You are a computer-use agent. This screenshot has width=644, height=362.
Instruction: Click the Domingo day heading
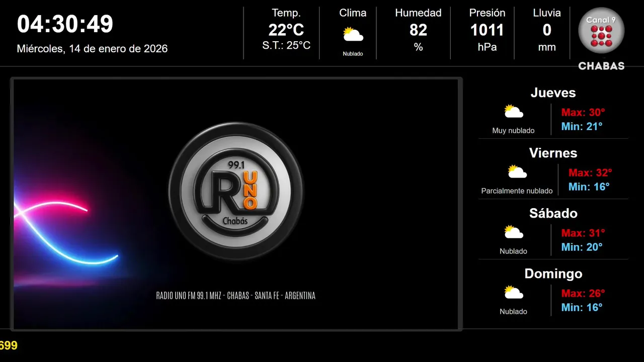point(553,274)
